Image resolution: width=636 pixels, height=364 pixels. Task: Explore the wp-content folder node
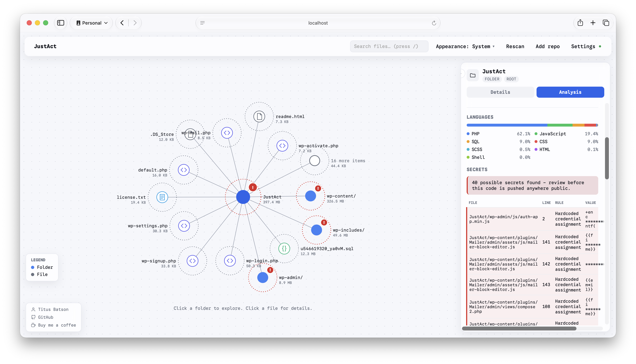tap(311, 196)
